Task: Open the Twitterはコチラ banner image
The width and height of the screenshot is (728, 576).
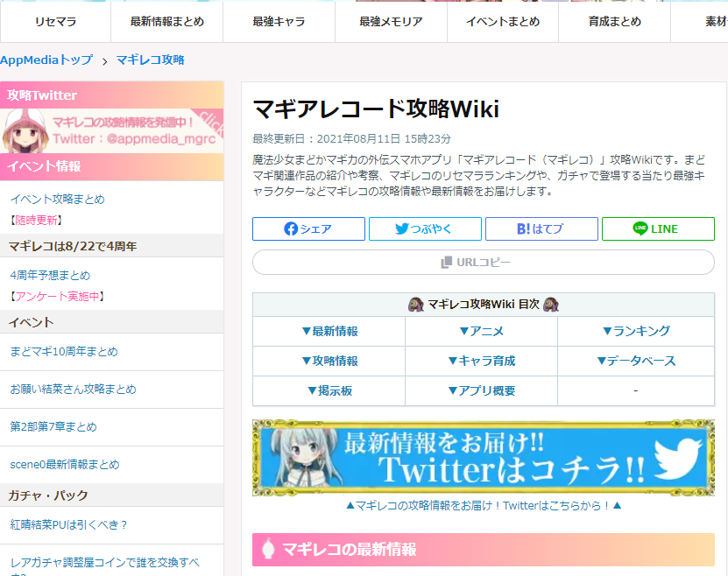Action: click(x=484, y=458)
